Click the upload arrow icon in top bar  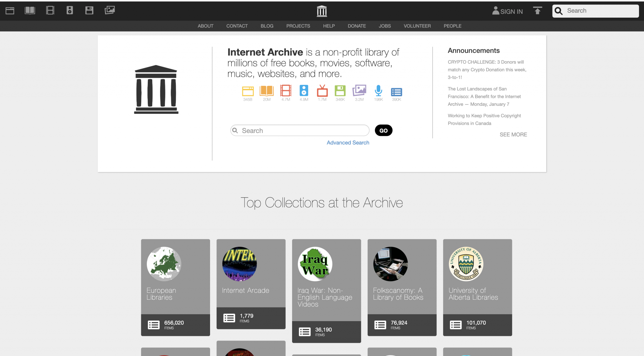[x=537, y=11]
